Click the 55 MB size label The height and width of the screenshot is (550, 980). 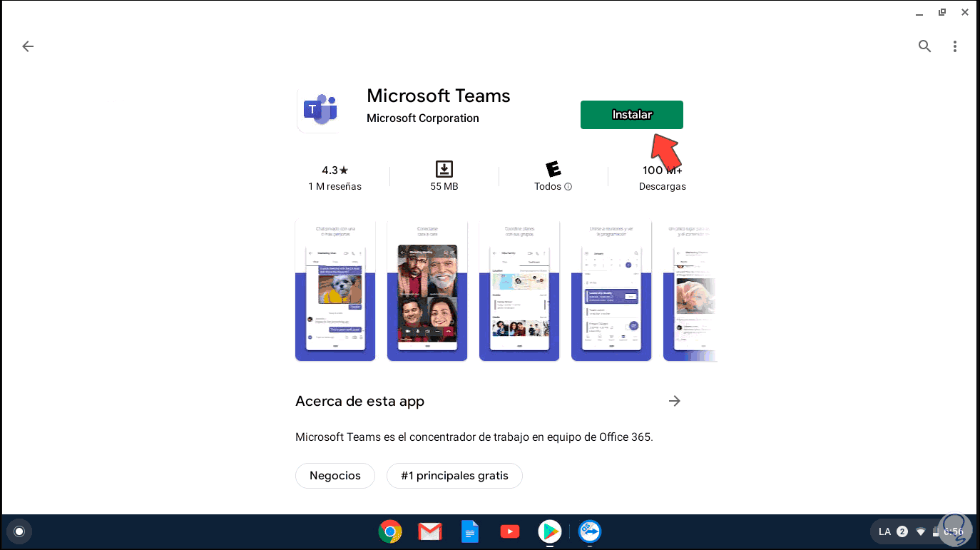coord(444,186)
